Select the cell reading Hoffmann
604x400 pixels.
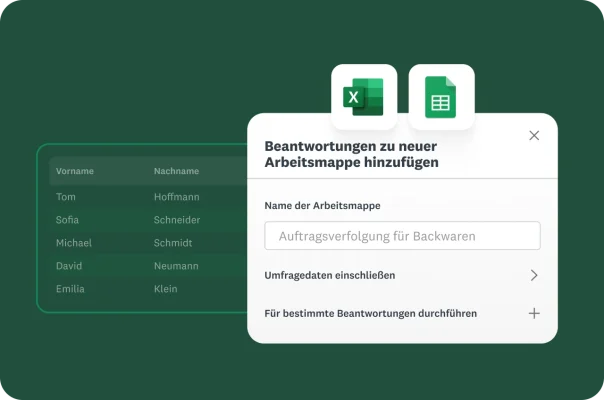(177, 197)
